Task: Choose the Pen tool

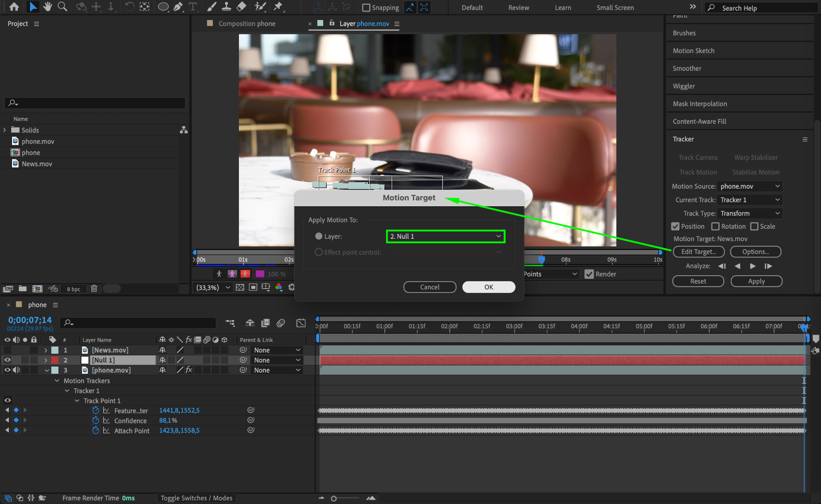Action: click(178, 7)
